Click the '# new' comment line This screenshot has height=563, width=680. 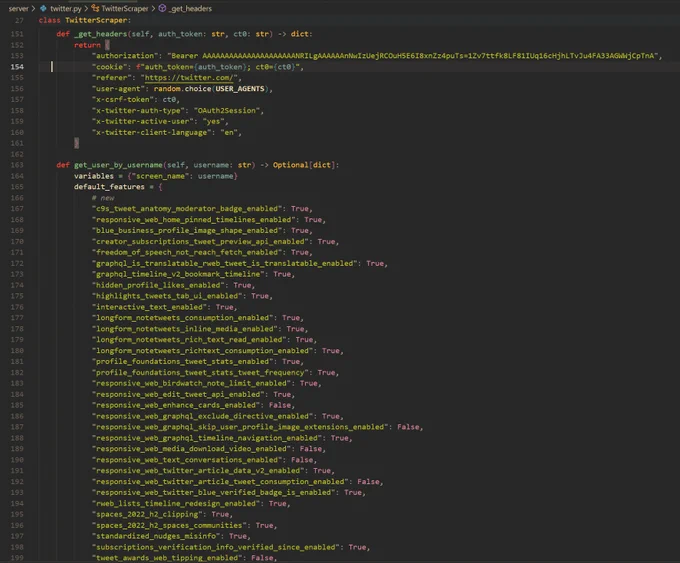tap(103, 198)
